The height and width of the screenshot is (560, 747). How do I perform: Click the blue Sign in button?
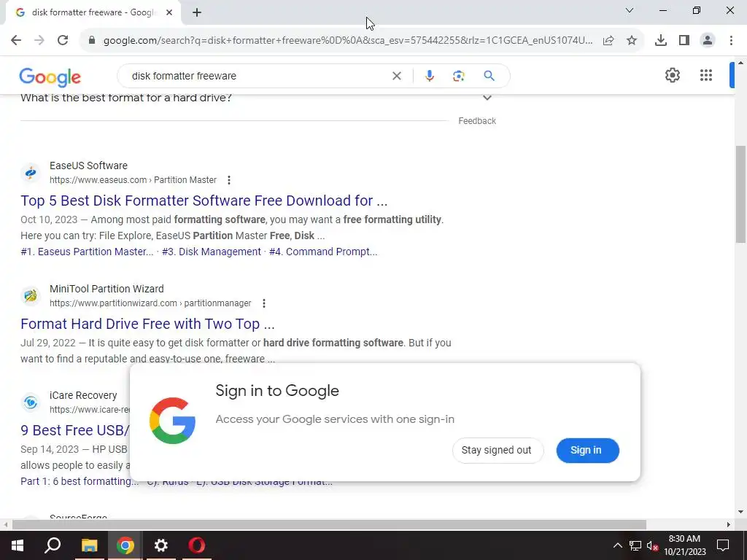click(x=587, y=450)
